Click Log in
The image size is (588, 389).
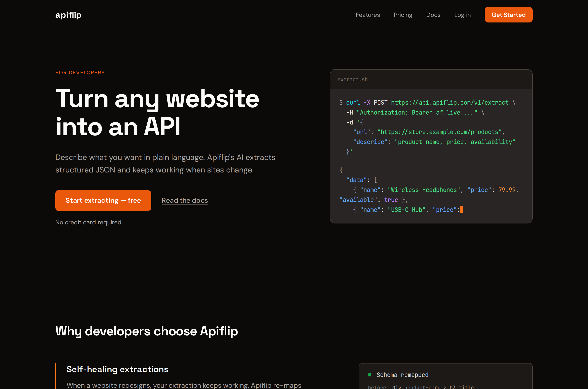click(462, 15)
